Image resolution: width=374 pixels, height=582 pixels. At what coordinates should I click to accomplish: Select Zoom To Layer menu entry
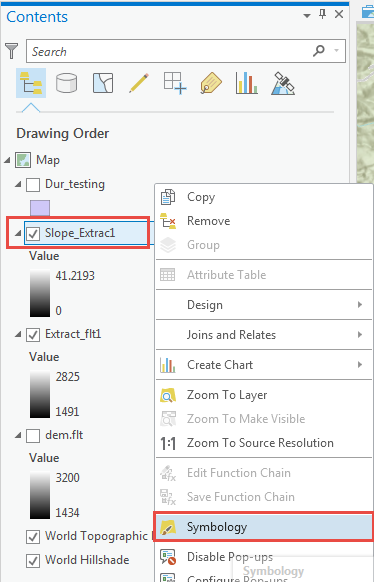264,395
